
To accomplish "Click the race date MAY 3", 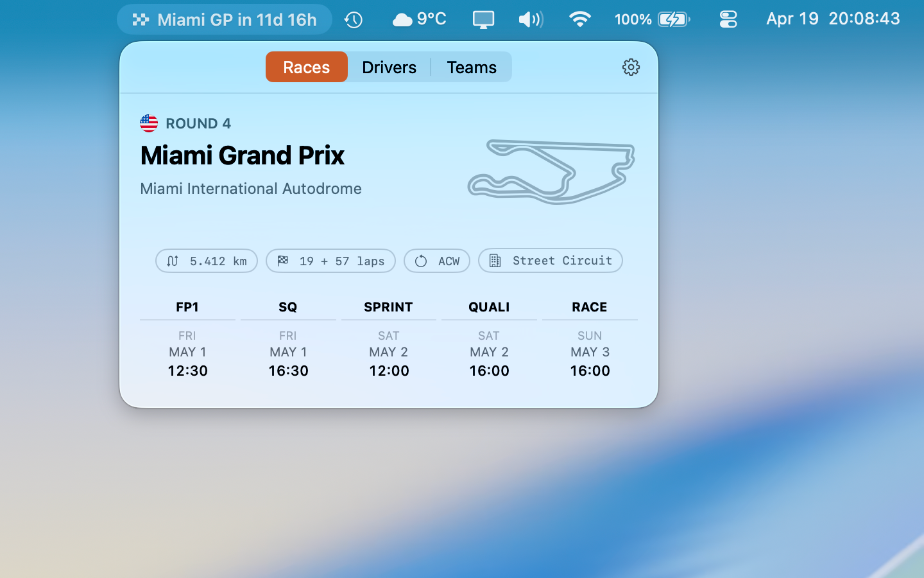I will coord(590,352).
